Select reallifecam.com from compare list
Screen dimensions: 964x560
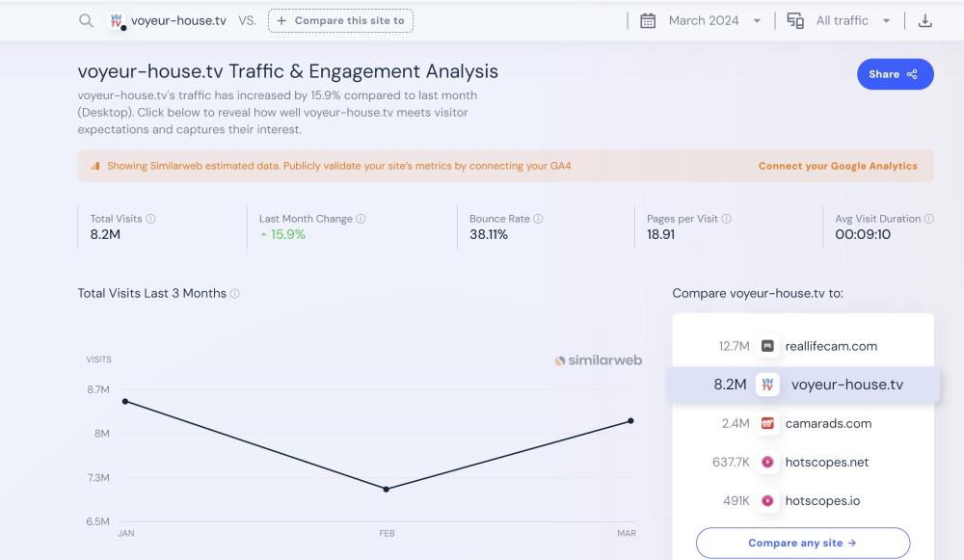pyautogui.click(x=830, y=346)
